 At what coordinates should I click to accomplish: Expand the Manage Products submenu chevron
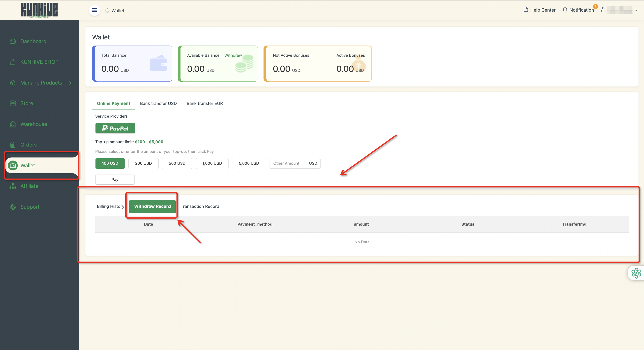tap(70, 83)
